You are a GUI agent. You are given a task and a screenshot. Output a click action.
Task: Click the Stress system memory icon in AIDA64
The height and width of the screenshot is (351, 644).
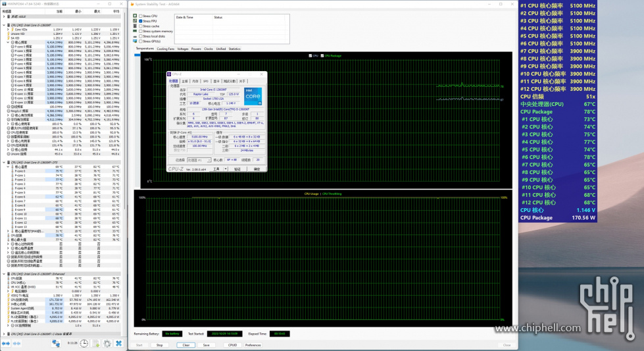(135, 31)
